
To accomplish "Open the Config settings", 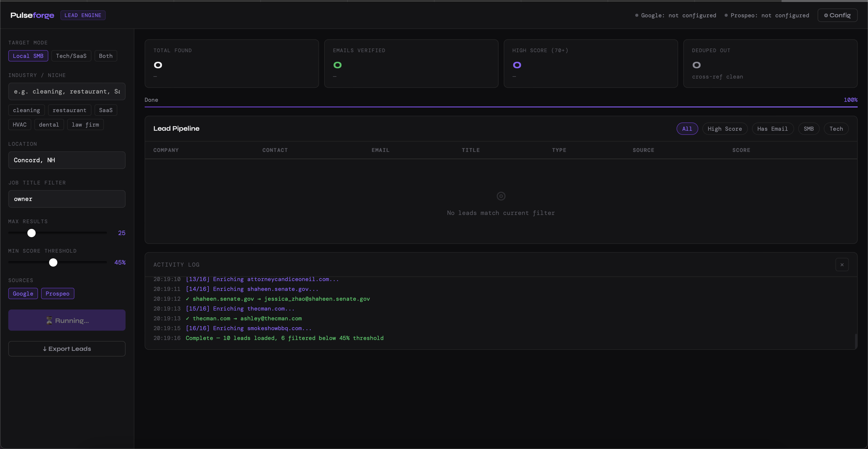I will [837, 15].
